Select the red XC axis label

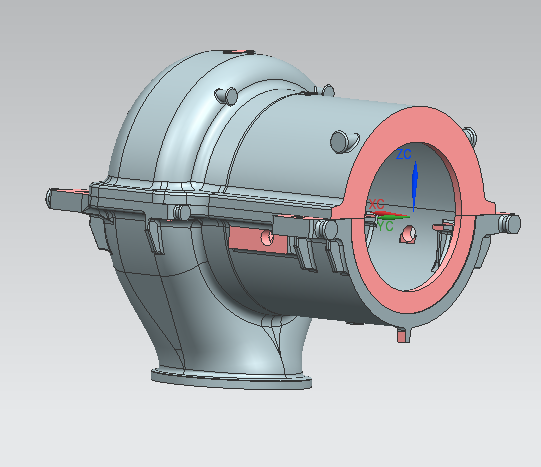pos(376,204)
